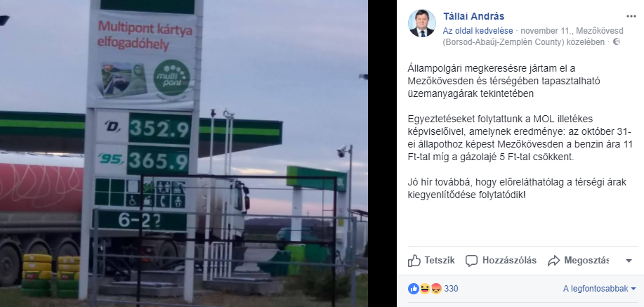Image resolution: width=644 pixels, height=307 pixels.
Task: Open the november 11. post date
Action: coord(548,31)
